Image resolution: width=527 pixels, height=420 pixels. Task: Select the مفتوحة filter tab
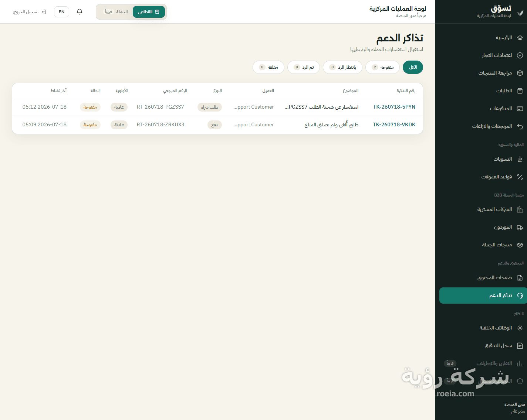click(x=382, y=67)
